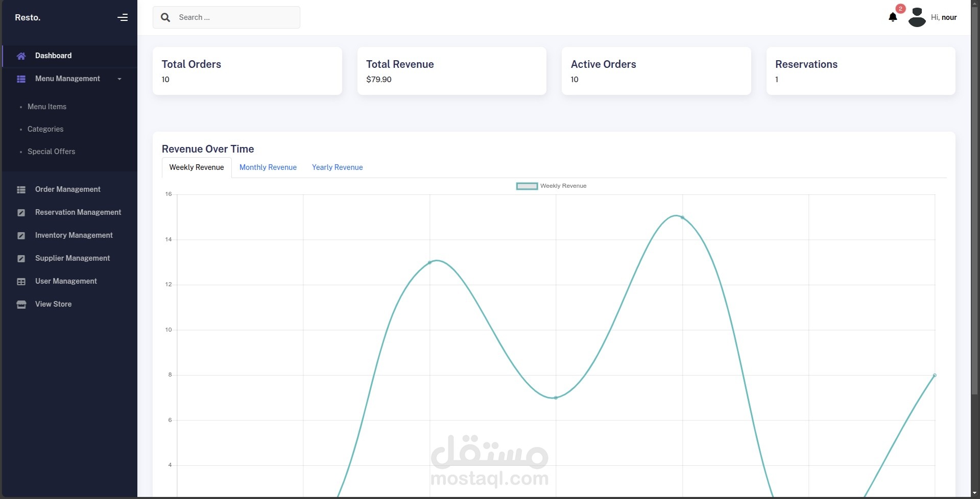Image resolution: width=980 pixels, height=499 pixels.
Task: Switch to the Yearly Revenue tab
Action: 338,167
